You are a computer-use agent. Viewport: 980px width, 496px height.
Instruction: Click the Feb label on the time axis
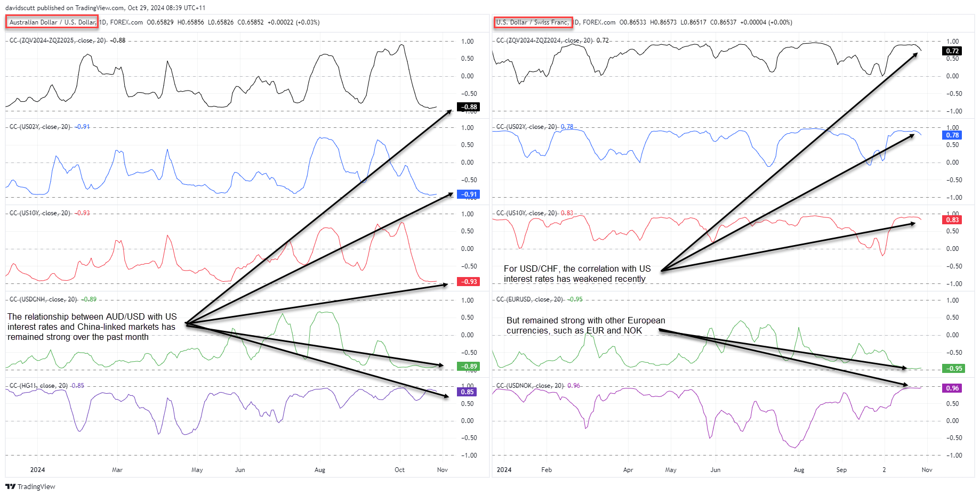[547, 470]
